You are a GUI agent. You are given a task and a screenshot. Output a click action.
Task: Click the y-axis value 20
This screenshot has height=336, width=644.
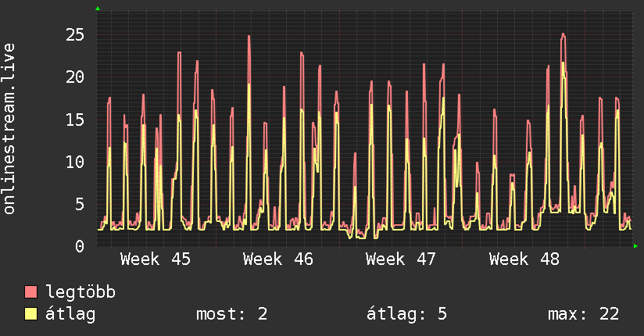(x=75, y=77)
